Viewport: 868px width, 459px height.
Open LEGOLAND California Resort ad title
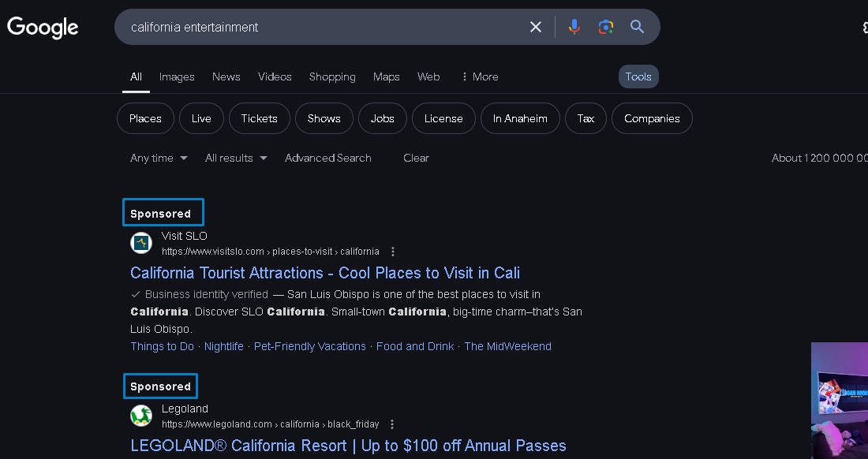click(348, 446)
